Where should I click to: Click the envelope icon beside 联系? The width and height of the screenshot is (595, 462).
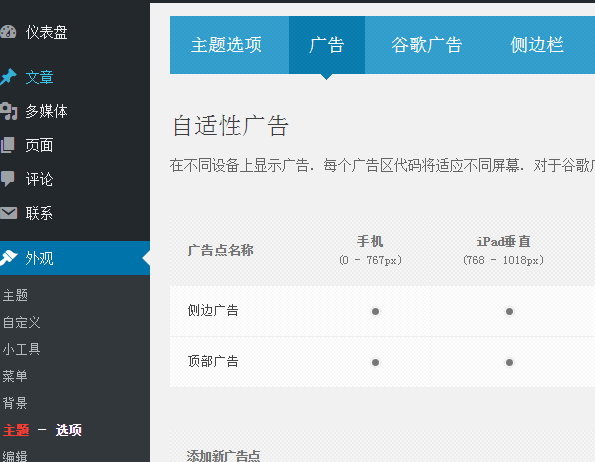(8, 213)
